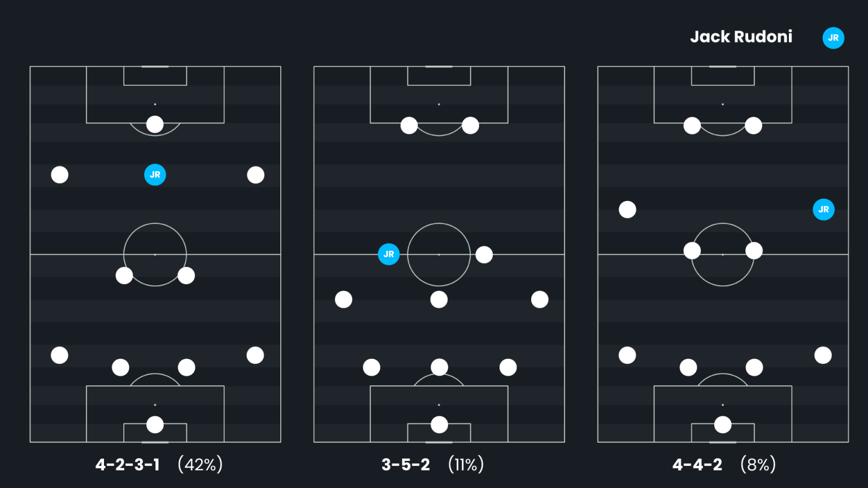
Task: Click the 4-4-2 formation label
Action: click(697, 465)
